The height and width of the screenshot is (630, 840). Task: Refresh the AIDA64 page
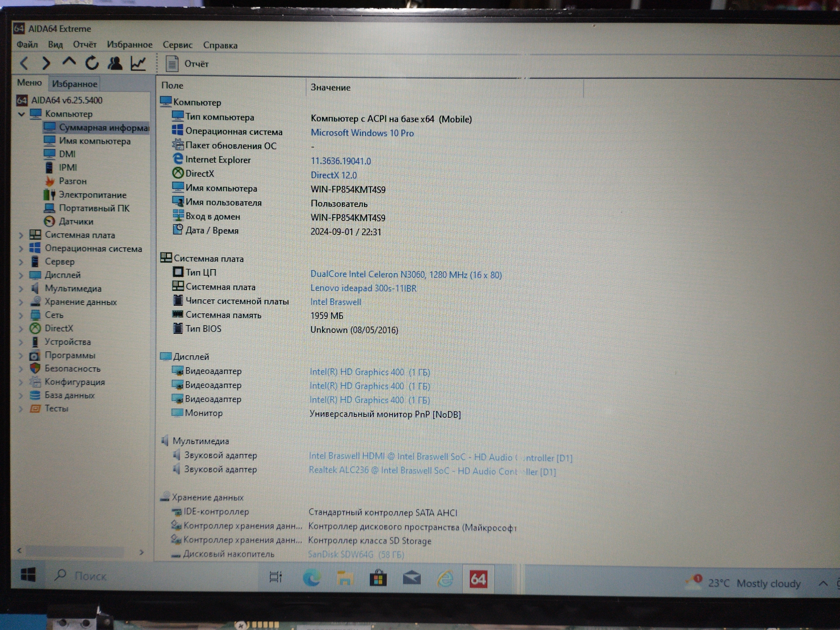(x=91, y=63)
